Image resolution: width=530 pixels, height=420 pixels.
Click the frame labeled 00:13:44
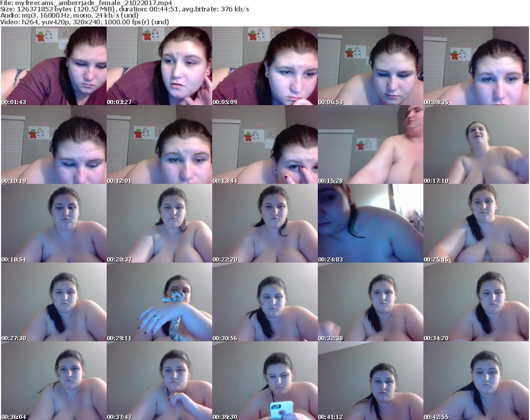(265, 144)
